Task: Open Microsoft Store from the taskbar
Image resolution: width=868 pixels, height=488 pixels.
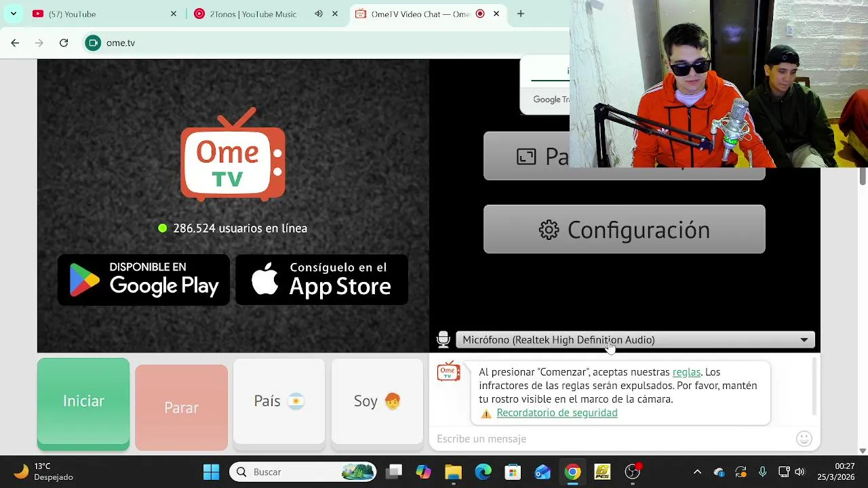Action: click(513, 472)
